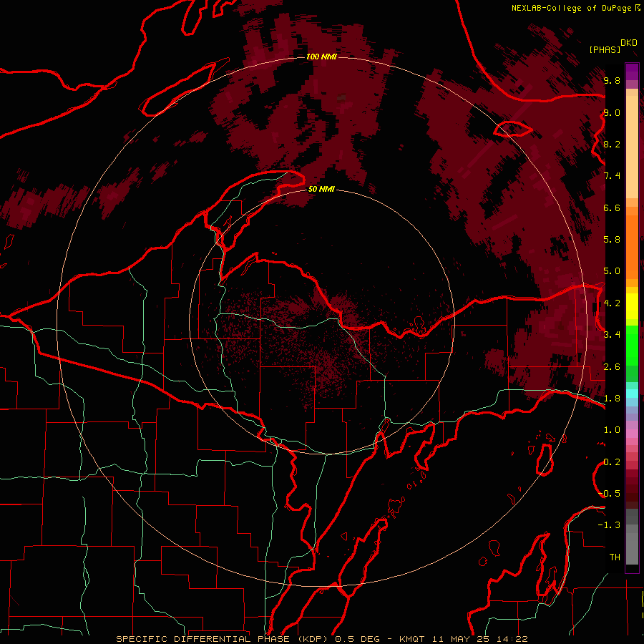
Task: Click the 2.6 scale value
Action: pos(612,367)
